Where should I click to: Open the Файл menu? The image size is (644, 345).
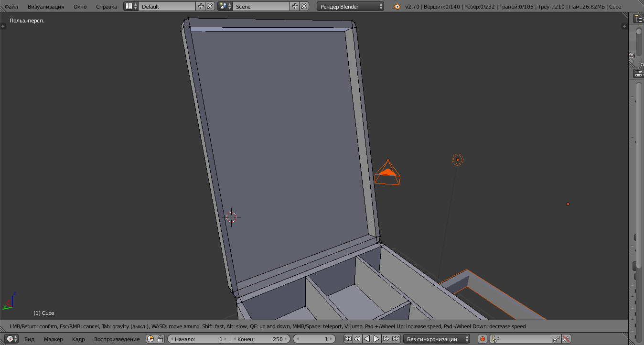point(11,7)
